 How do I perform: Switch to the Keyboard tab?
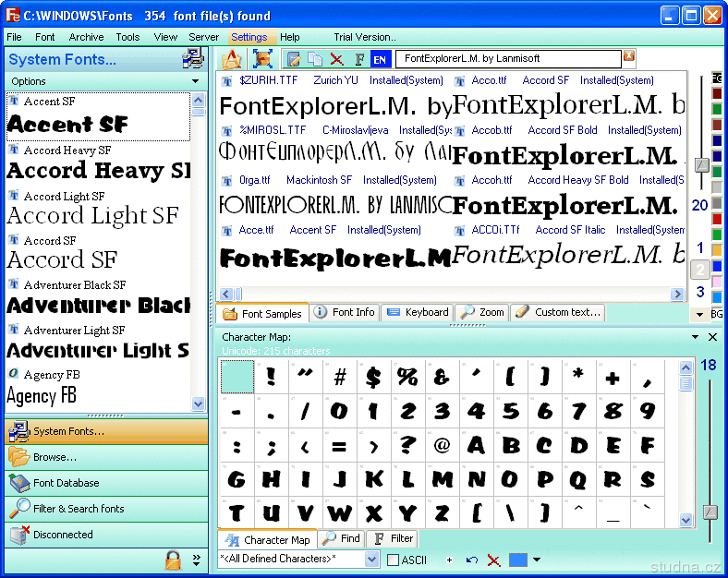pyautogui.click(x=418, y=312)
